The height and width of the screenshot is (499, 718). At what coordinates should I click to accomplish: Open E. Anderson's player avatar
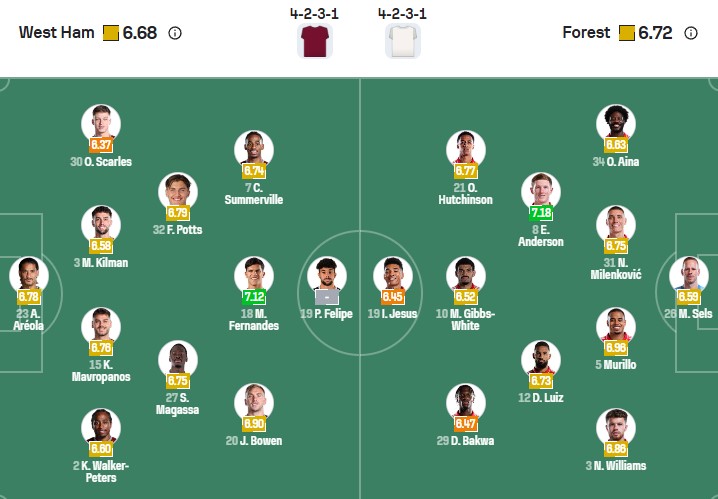pos(541,191)
